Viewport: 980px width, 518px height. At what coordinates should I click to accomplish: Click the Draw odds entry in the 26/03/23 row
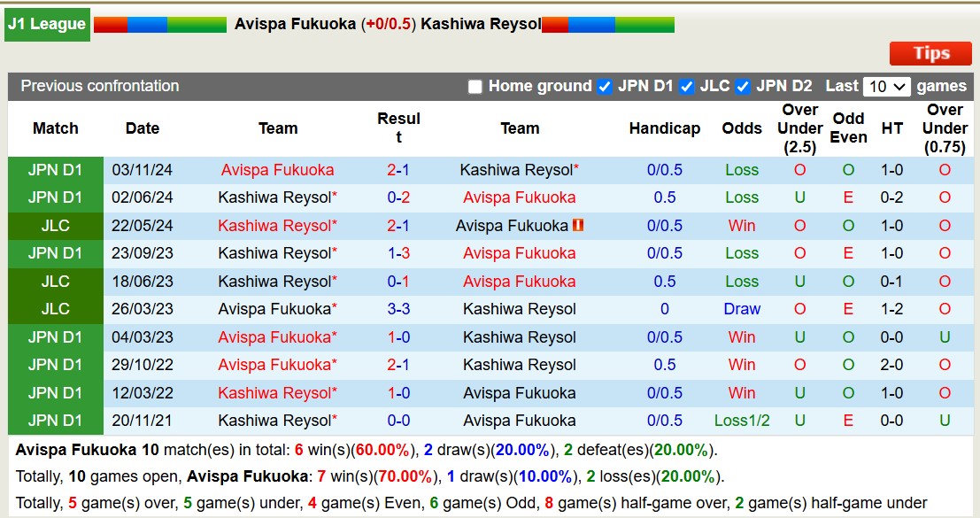coord(742,309)
